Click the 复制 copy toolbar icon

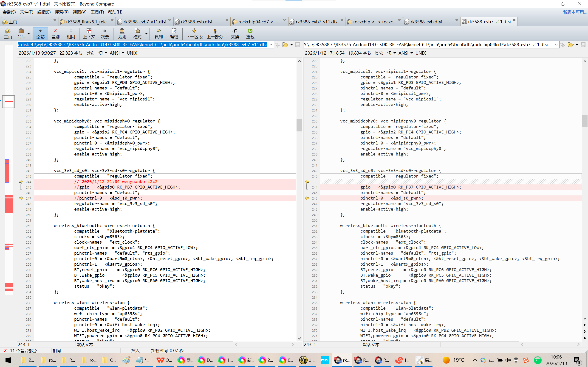click(x=158, y=33)
